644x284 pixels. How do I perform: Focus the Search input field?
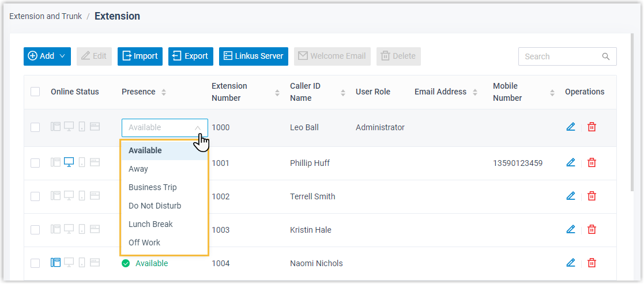point(567,56)
